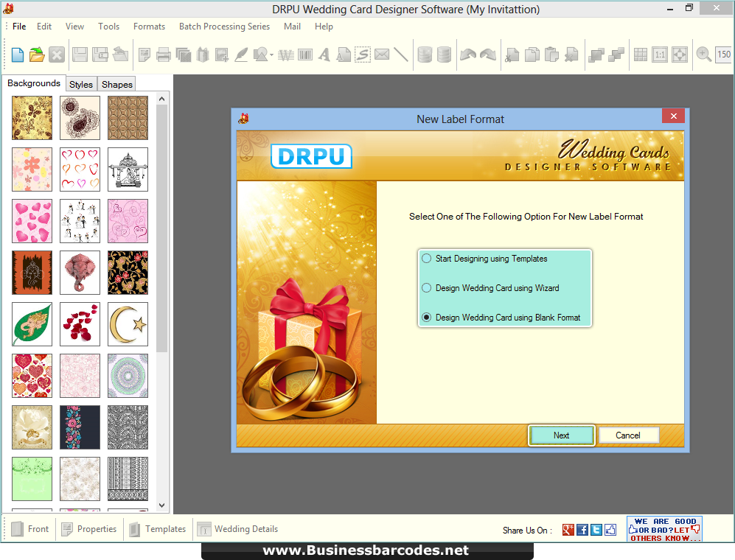Click the zoom in magnifier icon
The image size is (735, 560).
point(703,55)
